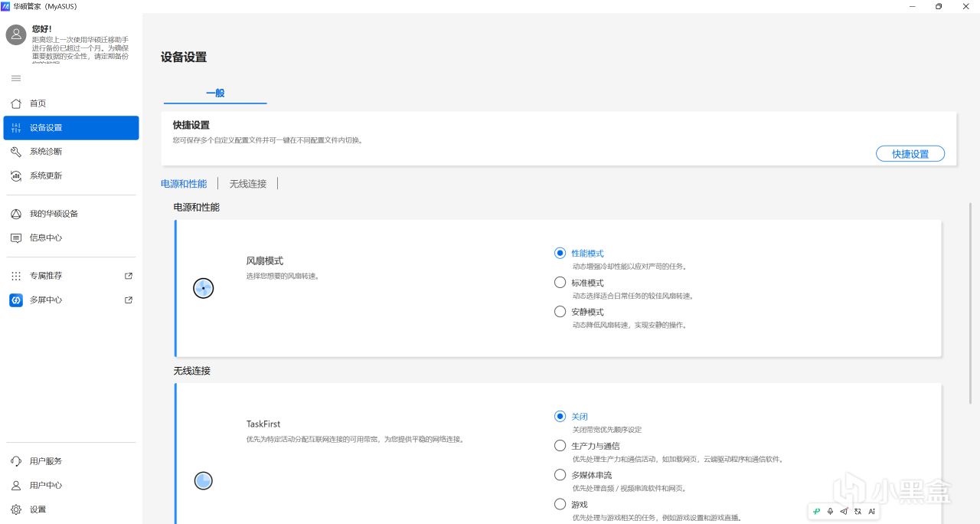Viewport: 980px width, 524px height.
Task: Click the 无线连接 section heading above TaskFirst
Action: click(192, 371)
